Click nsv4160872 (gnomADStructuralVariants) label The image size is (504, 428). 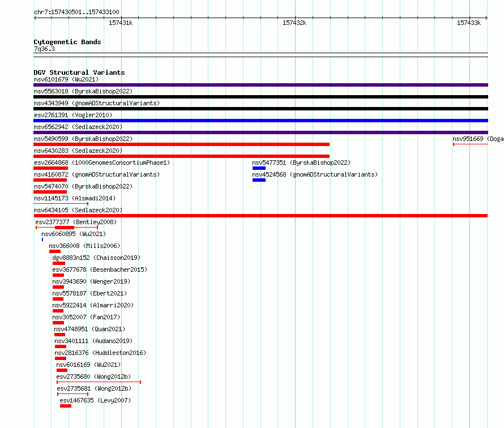click(x=97, y=174)
